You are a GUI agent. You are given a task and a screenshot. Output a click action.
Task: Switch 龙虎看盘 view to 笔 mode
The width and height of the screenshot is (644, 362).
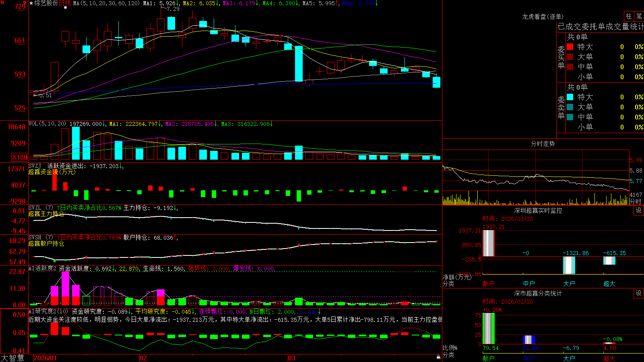pyautogui.click(x=639, y=16)
